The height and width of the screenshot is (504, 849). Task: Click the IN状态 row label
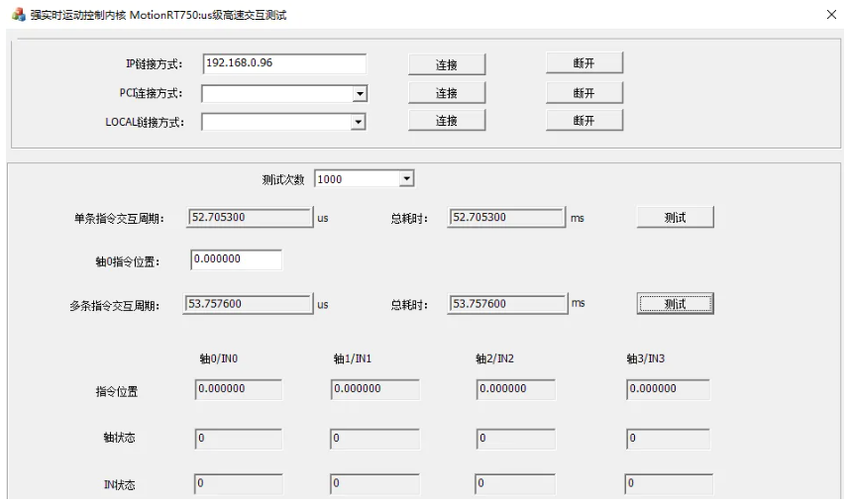[x=119, y=484]
